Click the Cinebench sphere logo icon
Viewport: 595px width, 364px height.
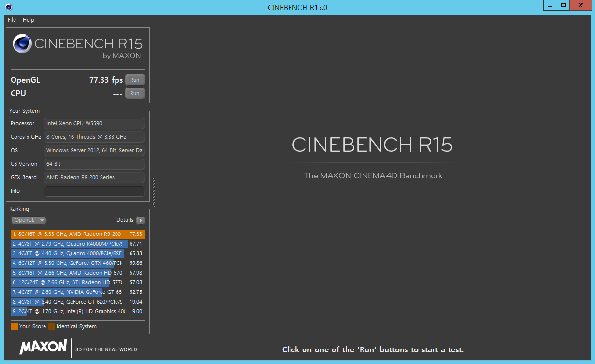coord(22,44)
